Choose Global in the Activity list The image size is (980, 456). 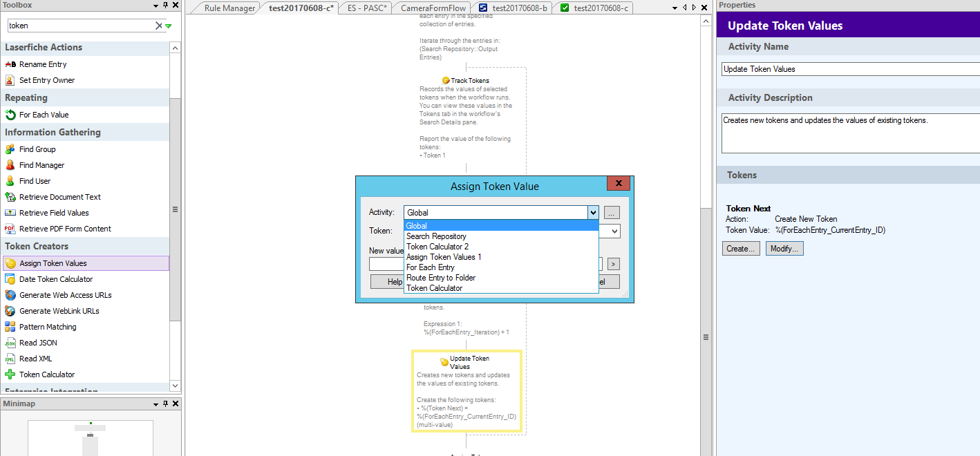tap(501, 226)
